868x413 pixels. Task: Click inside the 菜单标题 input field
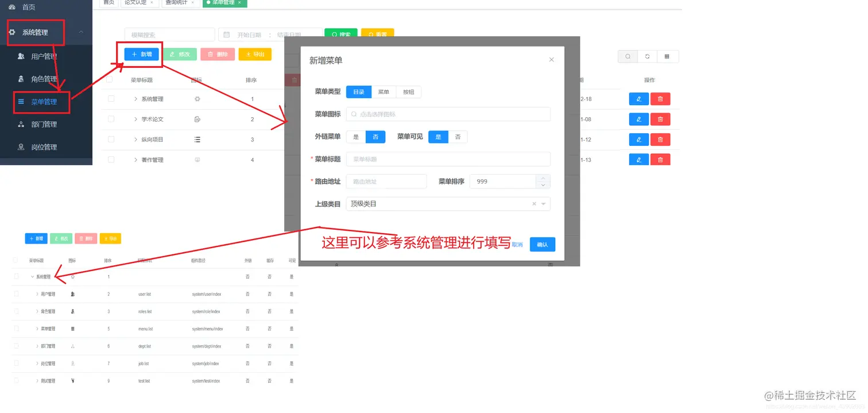448,159
